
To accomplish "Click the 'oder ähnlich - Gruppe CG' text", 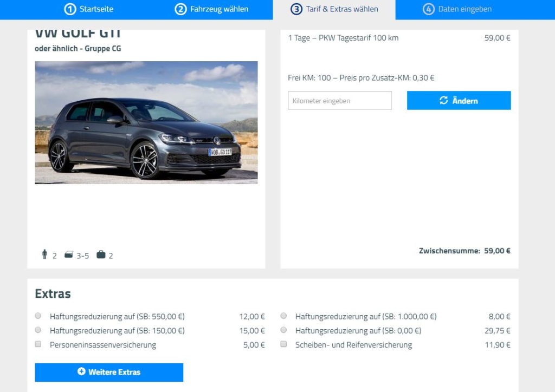I will (x=78, y=49).
